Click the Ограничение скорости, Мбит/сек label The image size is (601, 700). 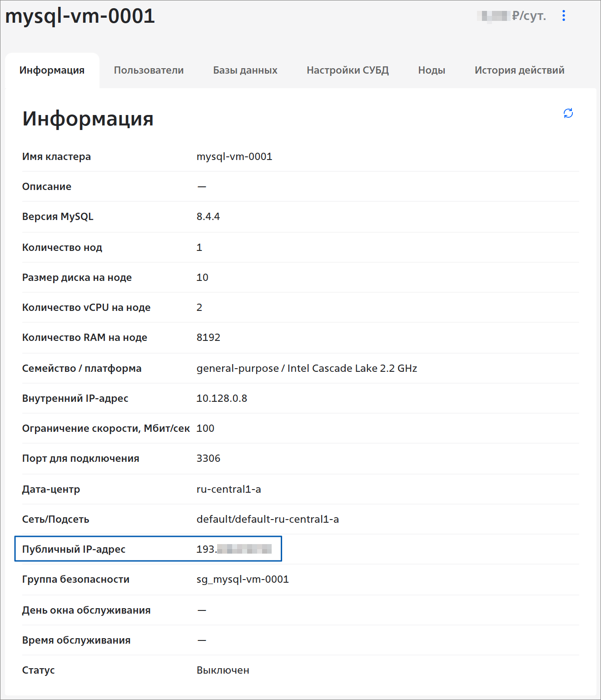tap(106, 428)
